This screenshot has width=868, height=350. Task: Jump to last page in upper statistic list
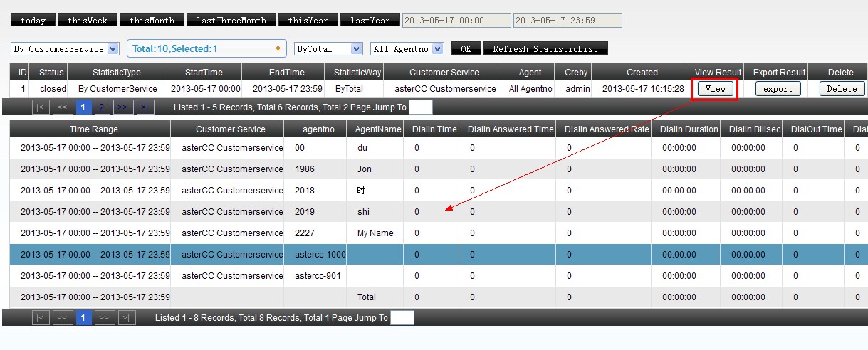point(145,107)
